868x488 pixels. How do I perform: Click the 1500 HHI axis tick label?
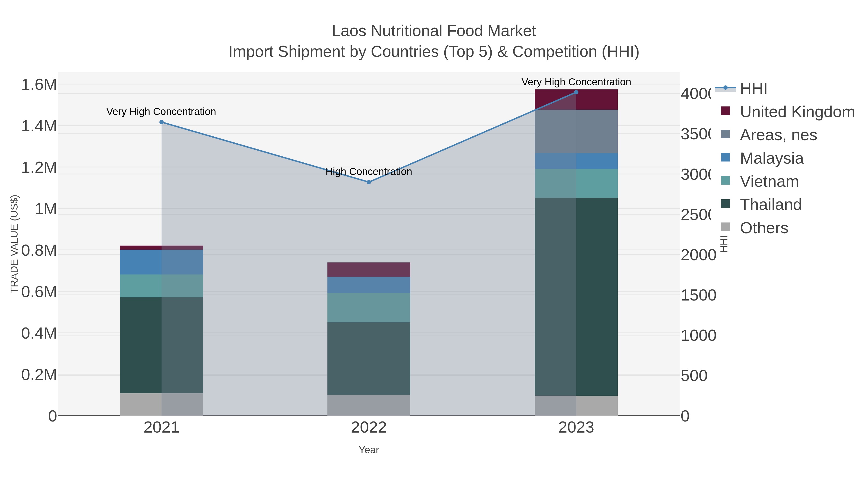tap(698, 295)
